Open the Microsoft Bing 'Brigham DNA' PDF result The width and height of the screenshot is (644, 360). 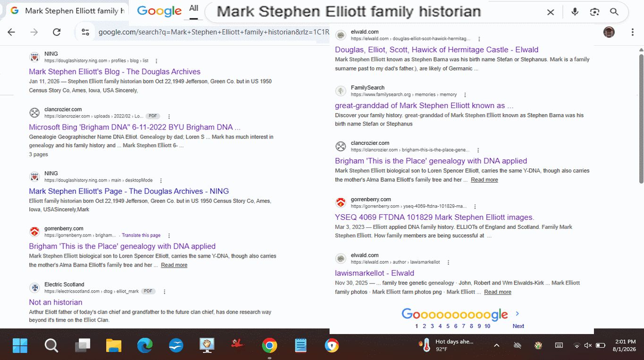[135, 127]
